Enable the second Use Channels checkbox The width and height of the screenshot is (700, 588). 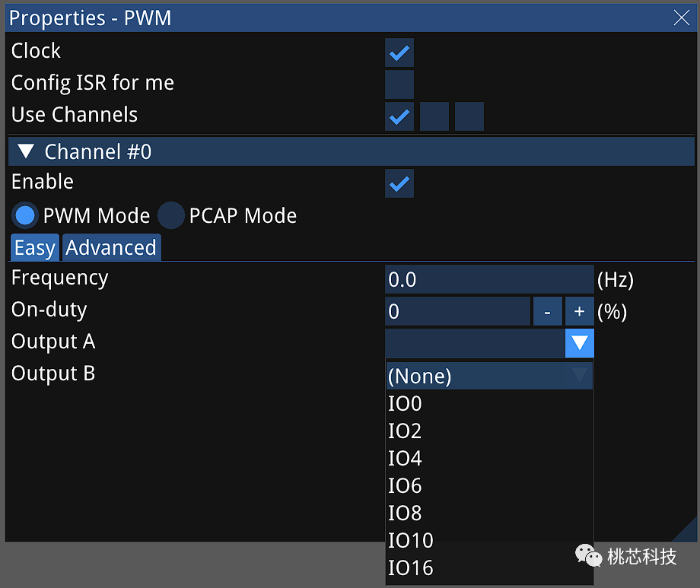click(x=434, y=117)
